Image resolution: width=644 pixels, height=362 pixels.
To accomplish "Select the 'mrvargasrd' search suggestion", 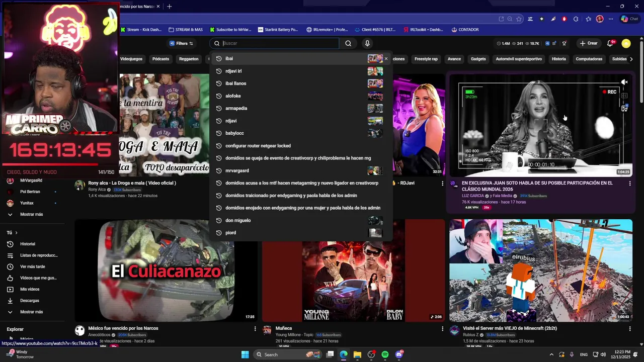I will point(300,170).
